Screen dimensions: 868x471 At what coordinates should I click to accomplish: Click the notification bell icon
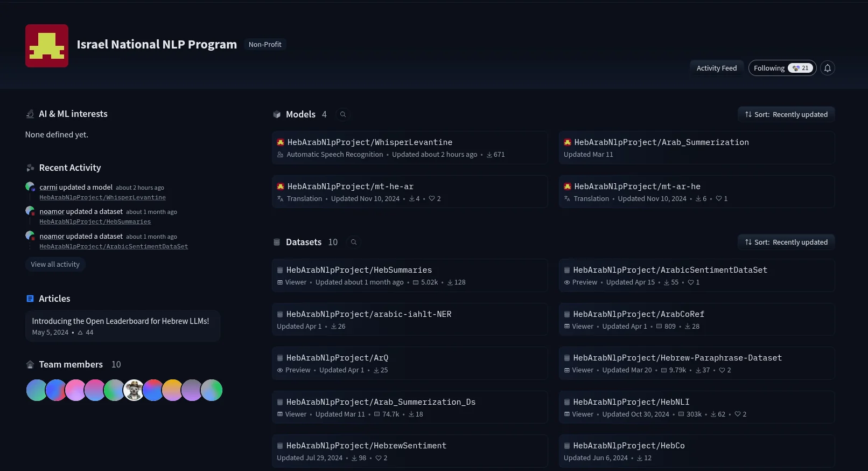coord(828,68)
